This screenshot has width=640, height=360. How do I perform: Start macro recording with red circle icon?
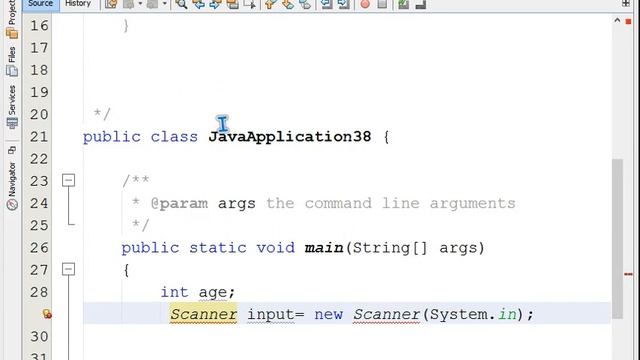[365, 4]
